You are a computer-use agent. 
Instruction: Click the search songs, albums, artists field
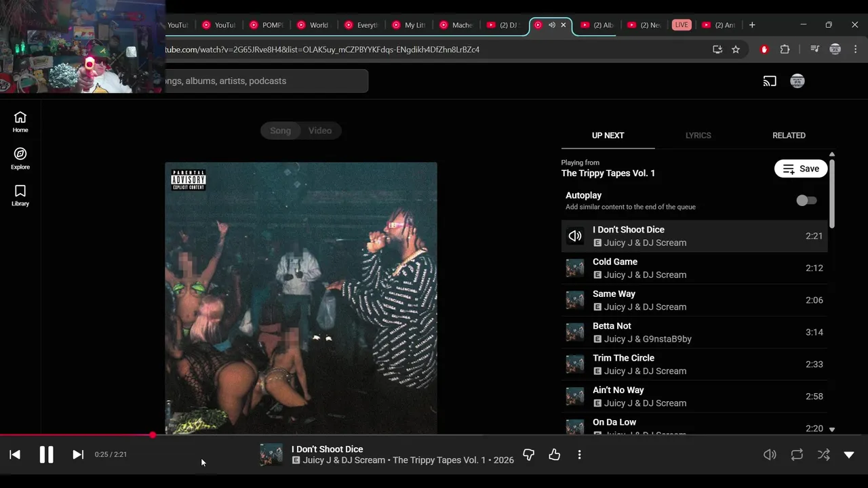[266, 81]
